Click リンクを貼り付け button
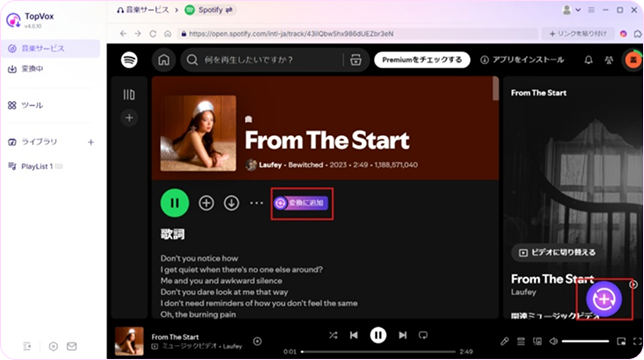Image resolution: width=644 pixels, height=360 pixels. (577, 34)
